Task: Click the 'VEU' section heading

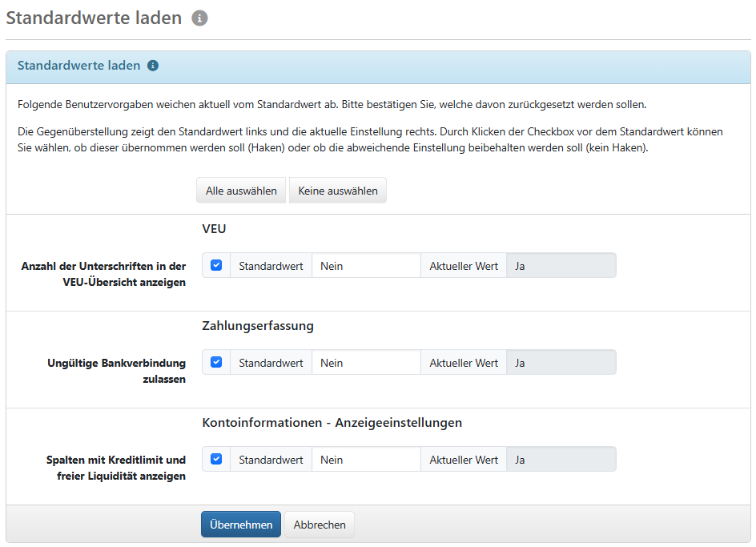Action: (214, 228)
